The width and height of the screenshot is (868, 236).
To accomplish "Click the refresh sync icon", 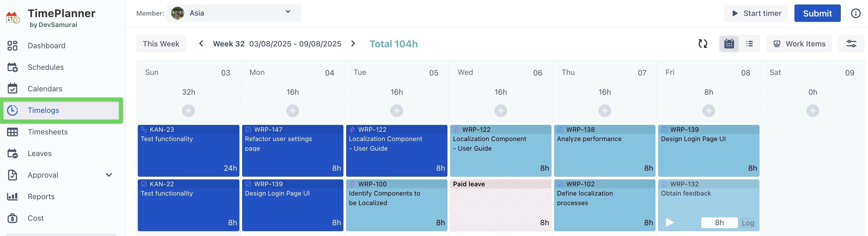I will (x=702, y=43).
